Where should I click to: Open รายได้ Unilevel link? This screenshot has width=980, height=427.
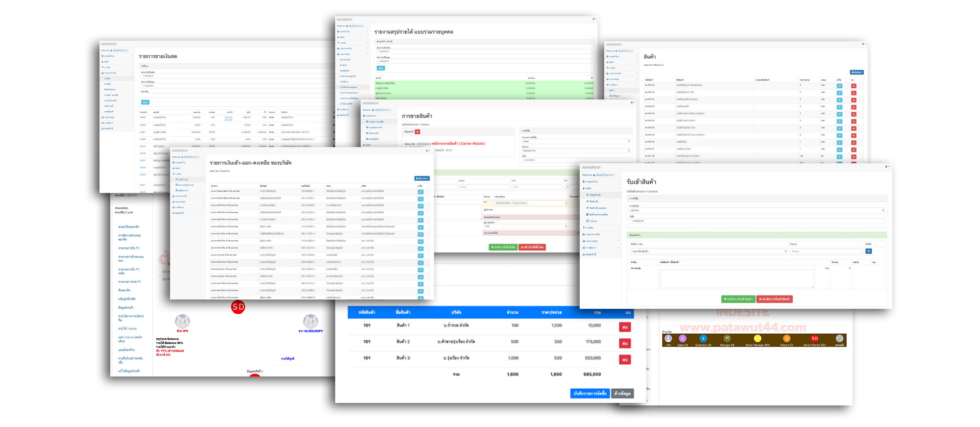[x=127, y=328]
